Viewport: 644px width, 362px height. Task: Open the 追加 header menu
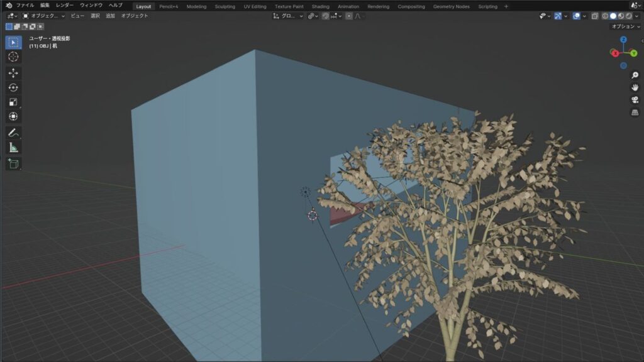[x=111, y=16]
